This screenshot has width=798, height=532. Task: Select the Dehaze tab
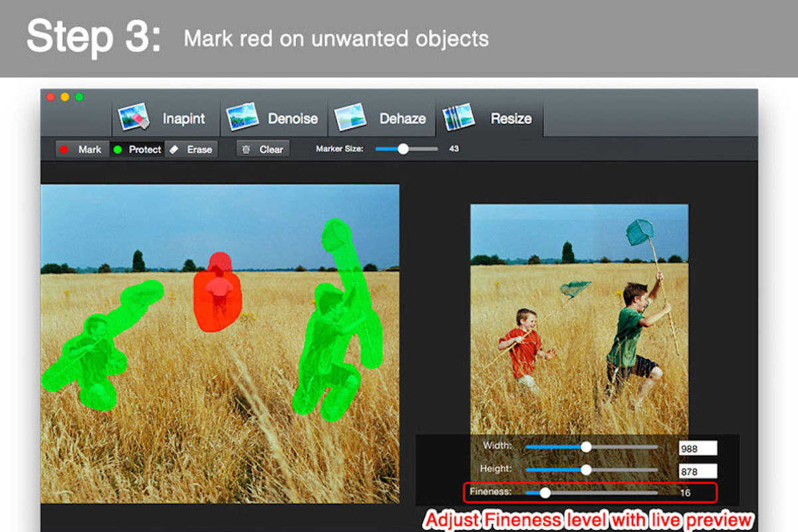click(382, 118)
